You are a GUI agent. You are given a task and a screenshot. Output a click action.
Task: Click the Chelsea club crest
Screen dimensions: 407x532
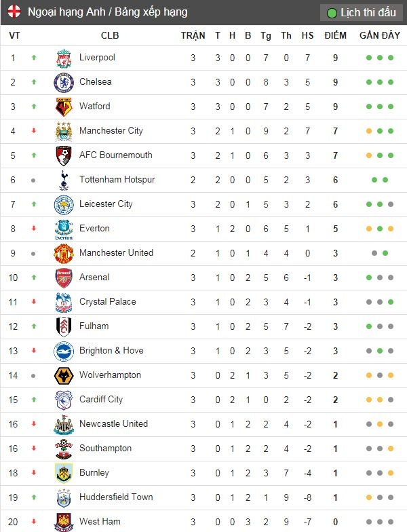click(64, 83)
